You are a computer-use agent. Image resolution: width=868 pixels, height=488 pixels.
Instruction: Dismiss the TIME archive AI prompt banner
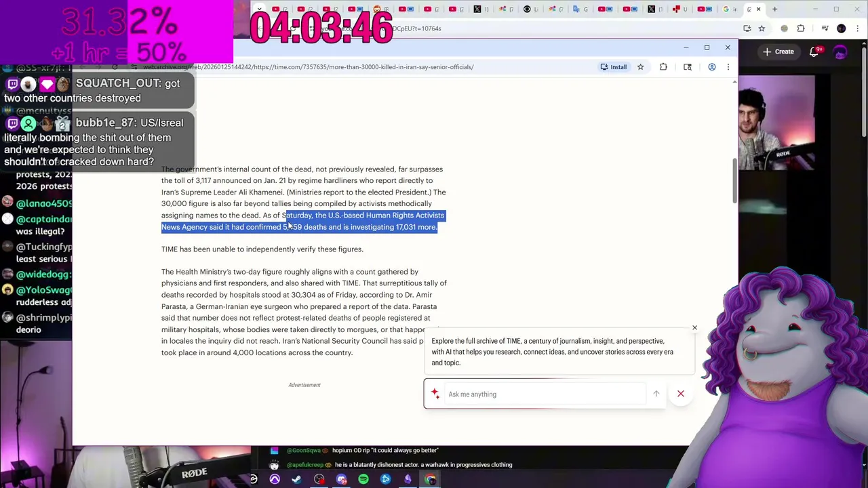(x=694, y=328)
